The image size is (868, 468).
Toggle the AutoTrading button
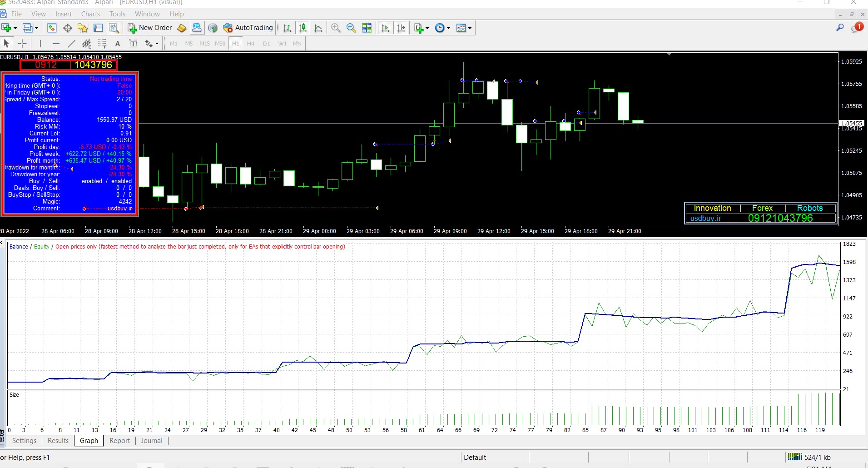click(x=248, y=28)
